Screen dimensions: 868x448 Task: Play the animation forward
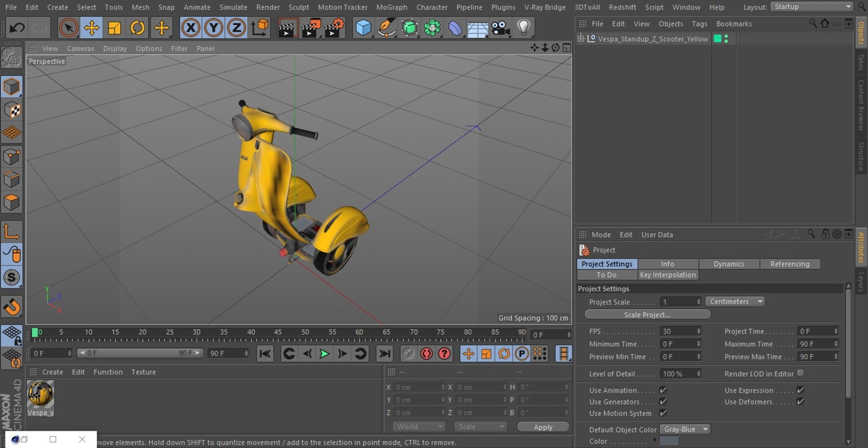tap(324, 354)
